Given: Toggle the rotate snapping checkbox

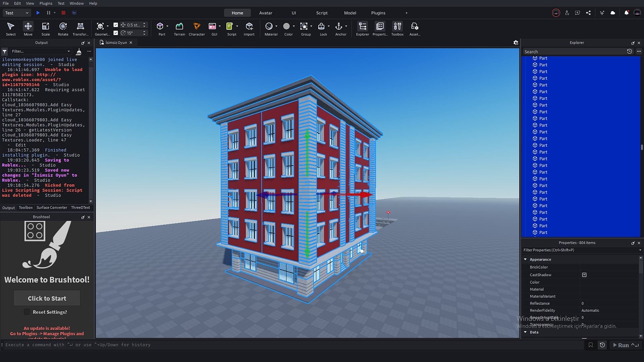Looking at the screenshot, I should [116, 33].
